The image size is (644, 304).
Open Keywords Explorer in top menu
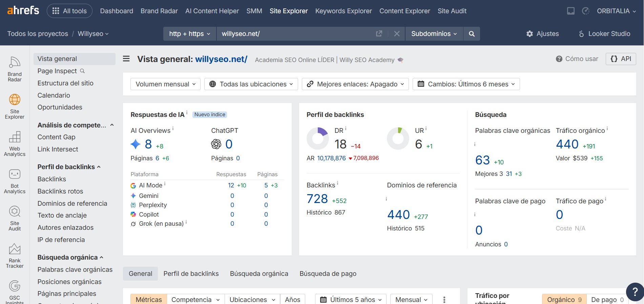click(344, 11)
